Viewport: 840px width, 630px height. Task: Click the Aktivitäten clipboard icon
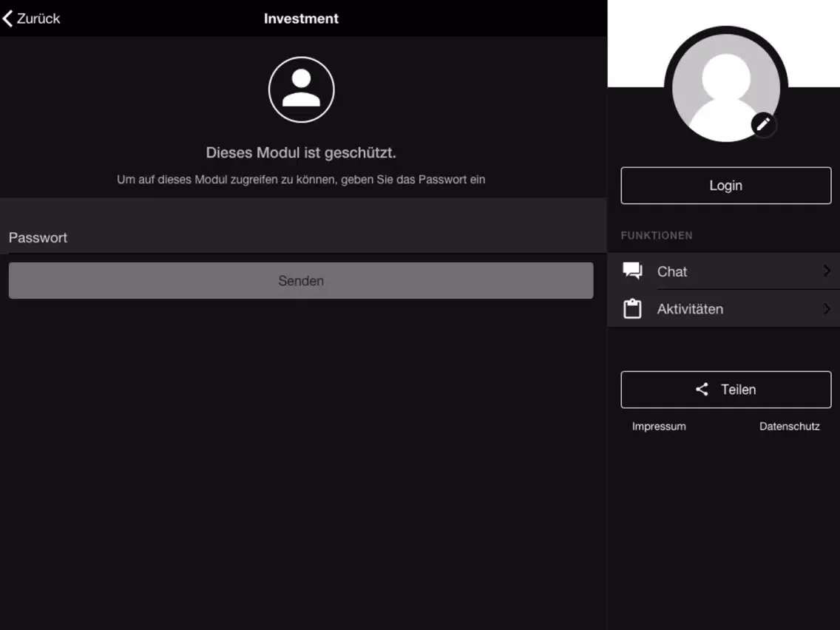[632, 308]
